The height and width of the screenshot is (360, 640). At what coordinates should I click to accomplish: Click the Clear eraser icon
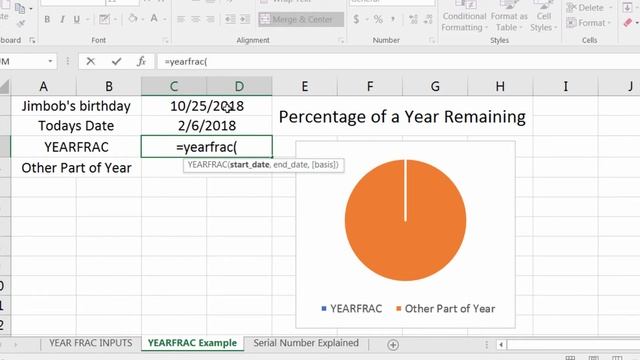(628, 23)
